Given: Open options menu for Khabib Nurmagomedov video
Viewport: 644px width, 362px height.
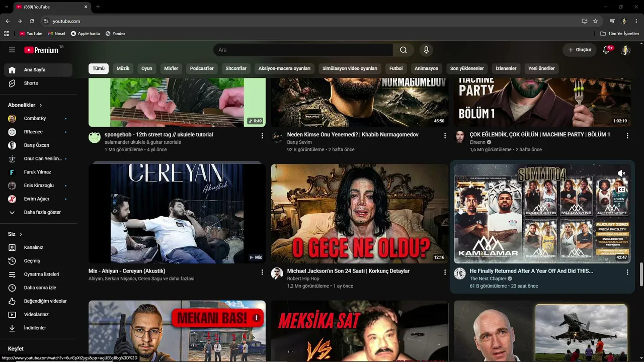Looking at the screenshot, I should (445, 136).
